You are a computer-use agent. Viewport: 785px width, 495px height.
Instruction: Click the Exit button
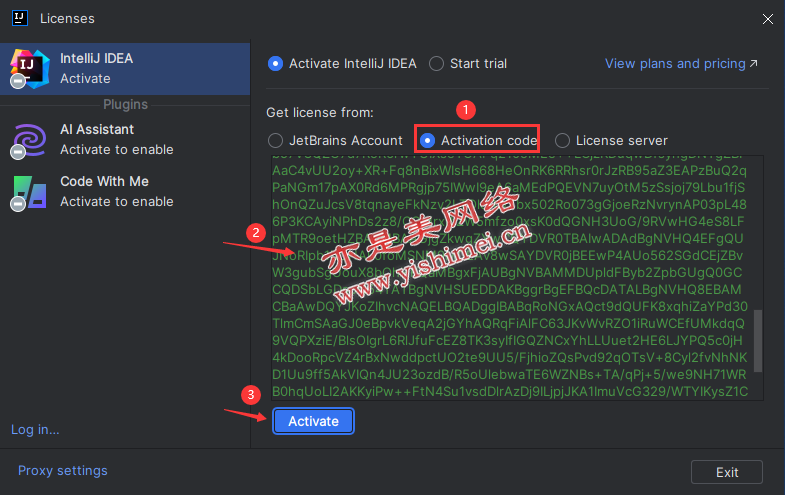[726, 472]
